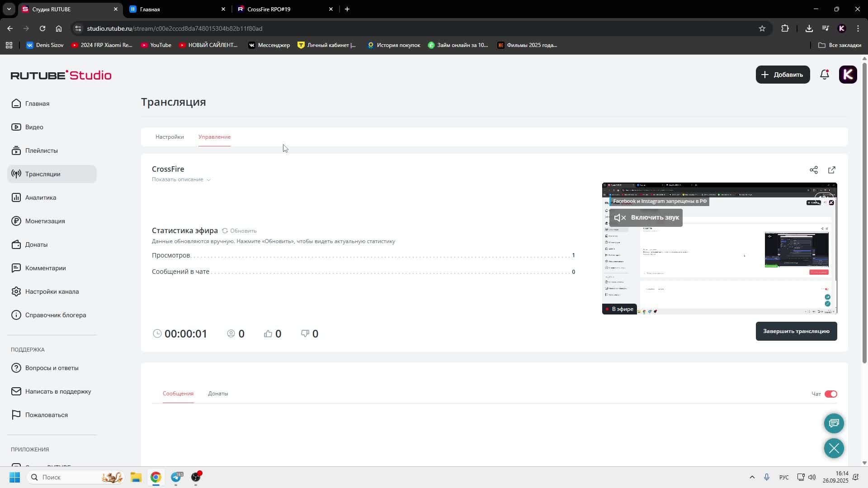Click the Обновить refresh statistics icon
Viewport: 868px width, 488px height.
pos(225,231)
